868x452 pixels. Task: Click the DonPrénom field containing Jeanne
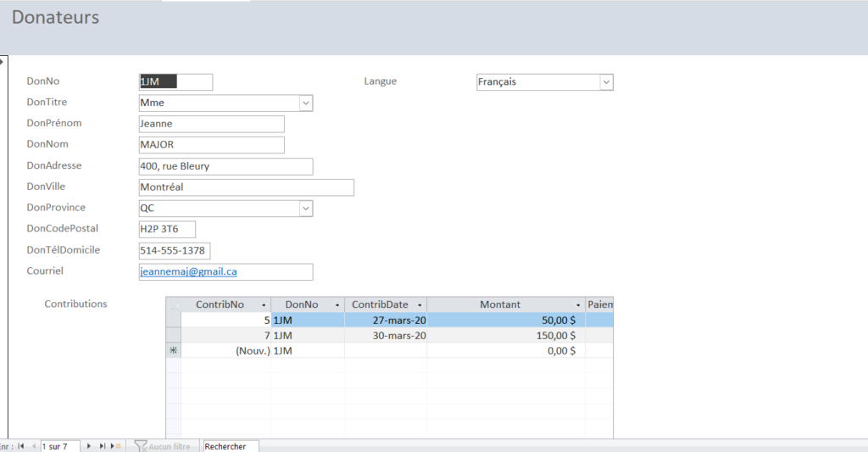[211, 125]
